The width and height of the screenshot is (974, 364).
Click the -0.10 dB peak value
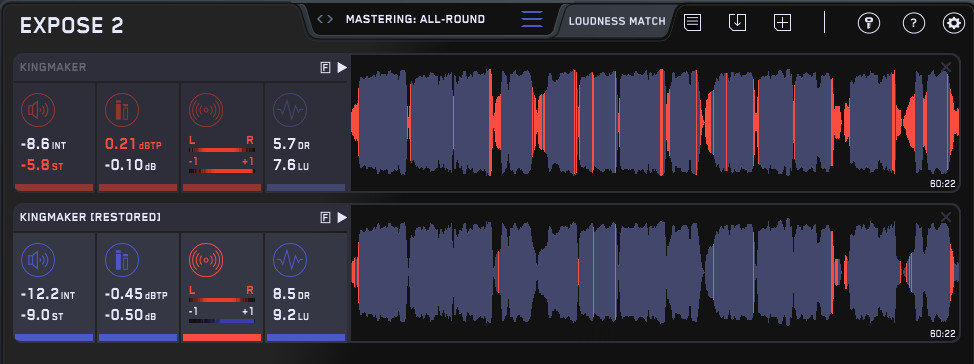tap(131, 166)
